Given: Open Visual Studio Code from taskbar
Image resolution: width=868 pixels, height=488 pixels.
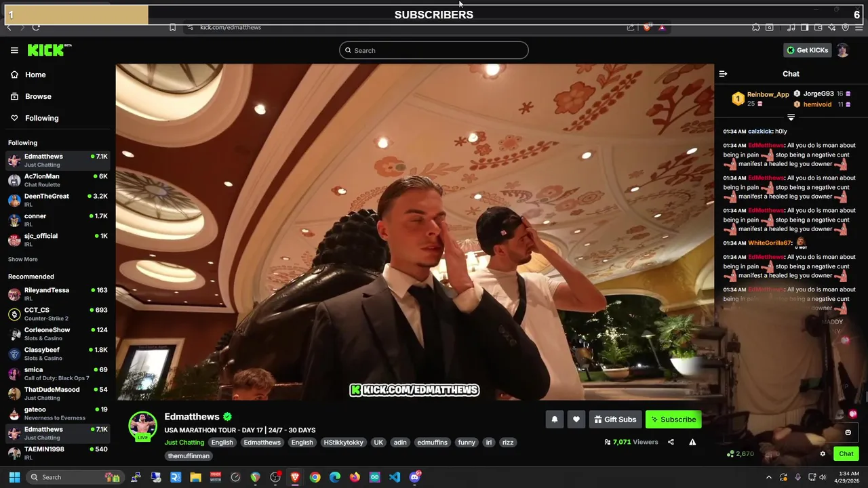Looking at the screenshot, I should pos(395,477).
